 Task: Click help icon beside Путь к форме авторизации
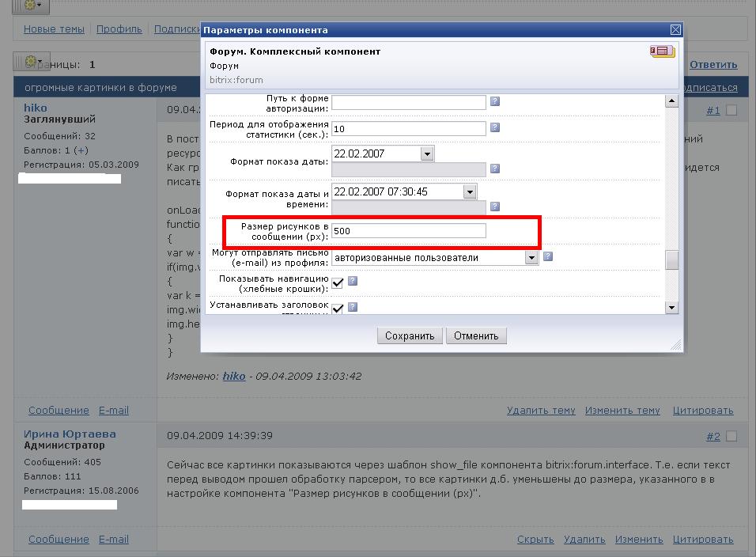click(x=495, y=101)
